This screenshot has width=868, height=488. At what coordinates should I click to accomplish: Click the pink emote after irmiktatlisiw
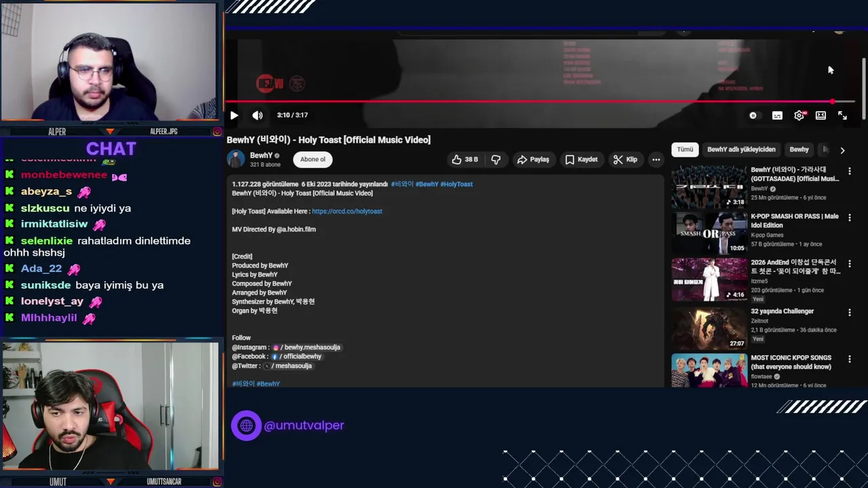(x=100, y=225)
